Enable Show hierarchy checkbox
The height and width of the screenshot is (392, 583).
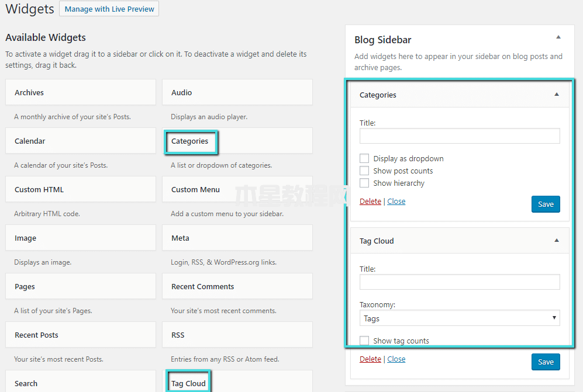pyautogui.click(x=364, y=183)
